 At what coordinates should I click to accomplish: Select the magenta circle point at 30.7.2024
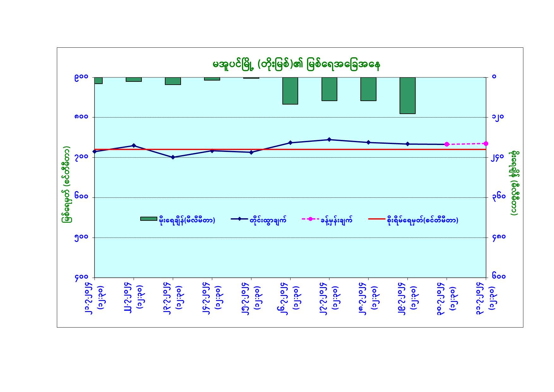[x=447, y=144]
